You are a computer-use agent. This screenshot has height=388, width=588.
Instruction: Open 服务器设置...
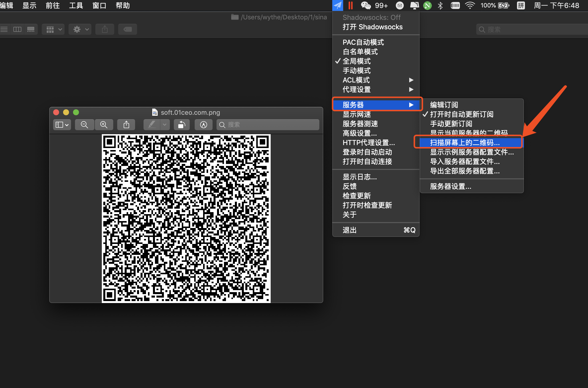(x=472, y=186)
